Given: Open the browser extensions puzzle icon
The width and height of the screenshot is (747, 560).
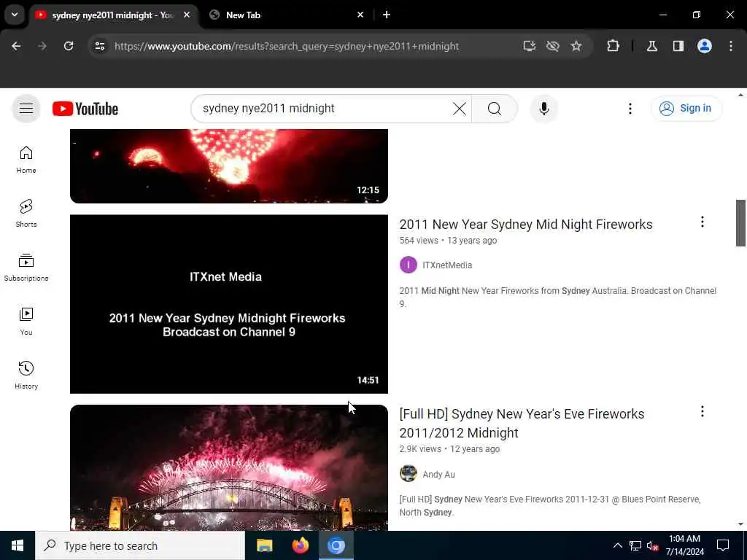Looking at the screenshot, I should pyautogui.click(x=613, y=46).
